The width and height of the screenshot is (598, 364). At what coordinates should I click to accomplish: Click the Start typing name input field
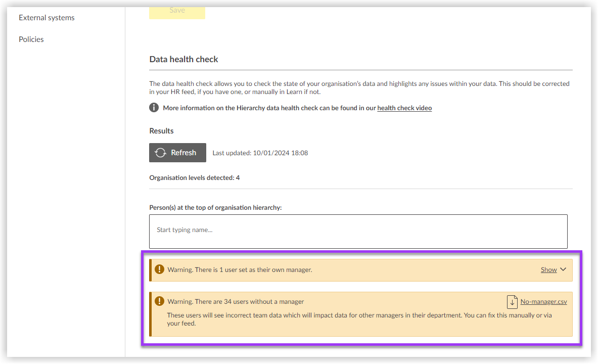pyautogui.click(x=358, y=231)
